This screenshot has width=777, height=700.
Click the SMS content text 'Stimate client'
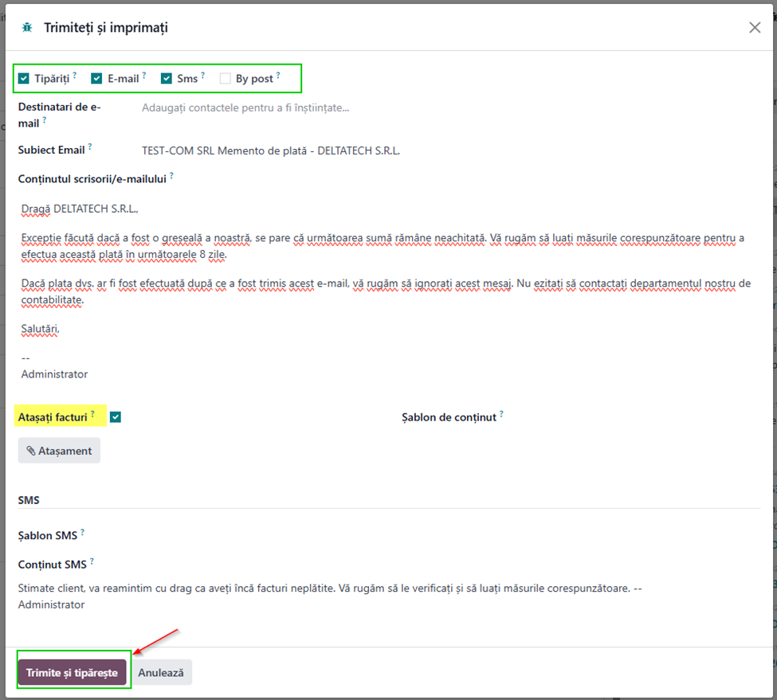(x=330, y=596)
